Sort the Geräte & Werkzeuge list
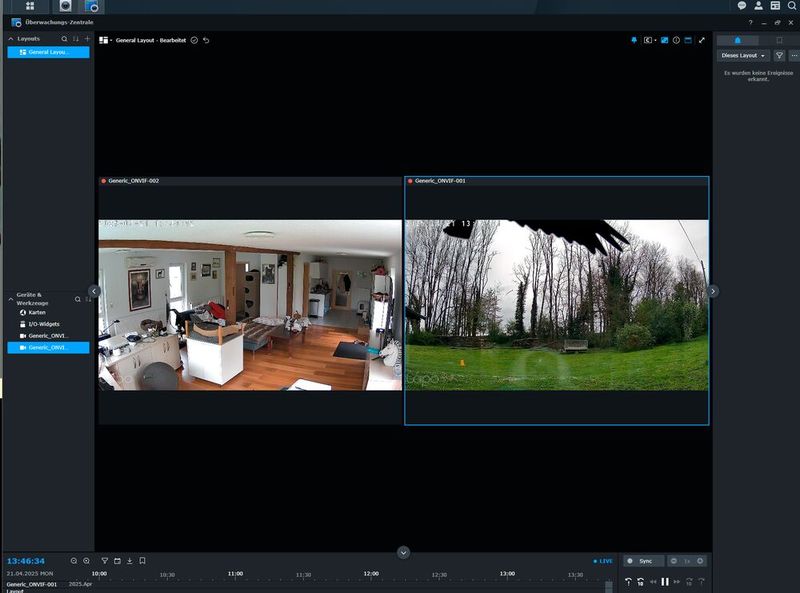The height and width of the screenshot is (593, 800). point(88,299)
